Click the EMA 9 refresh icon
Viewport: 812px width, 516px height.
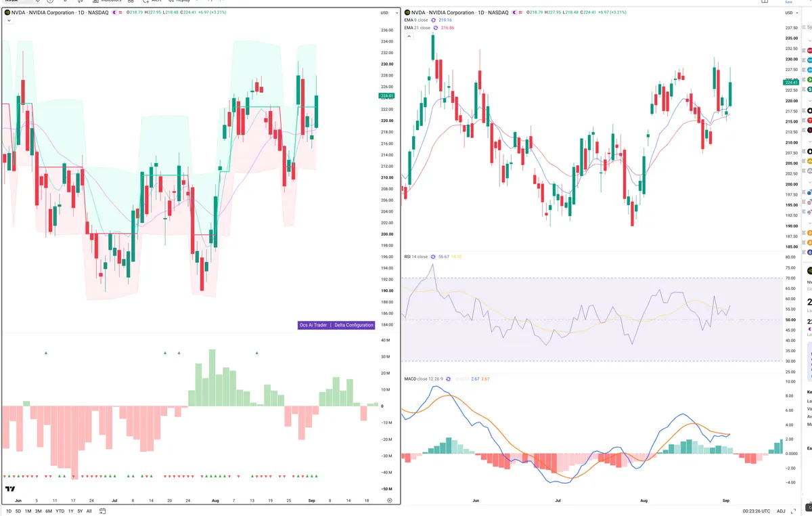(434, 20)
